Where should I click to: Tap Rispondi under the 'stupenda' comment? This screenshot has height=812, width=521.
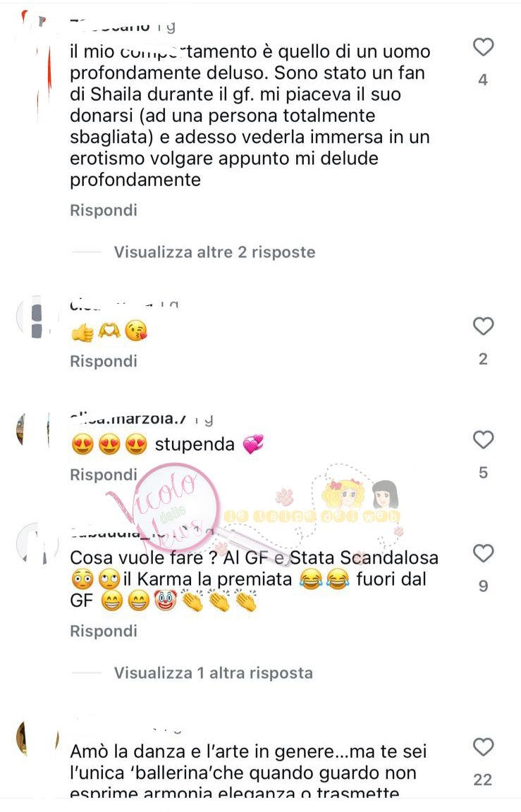104,474
